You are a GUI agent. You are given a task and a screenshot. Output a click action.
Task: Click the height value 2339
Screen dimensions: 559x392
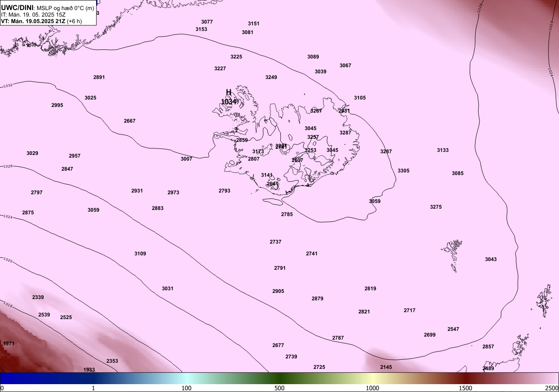[x=38, y=297]
